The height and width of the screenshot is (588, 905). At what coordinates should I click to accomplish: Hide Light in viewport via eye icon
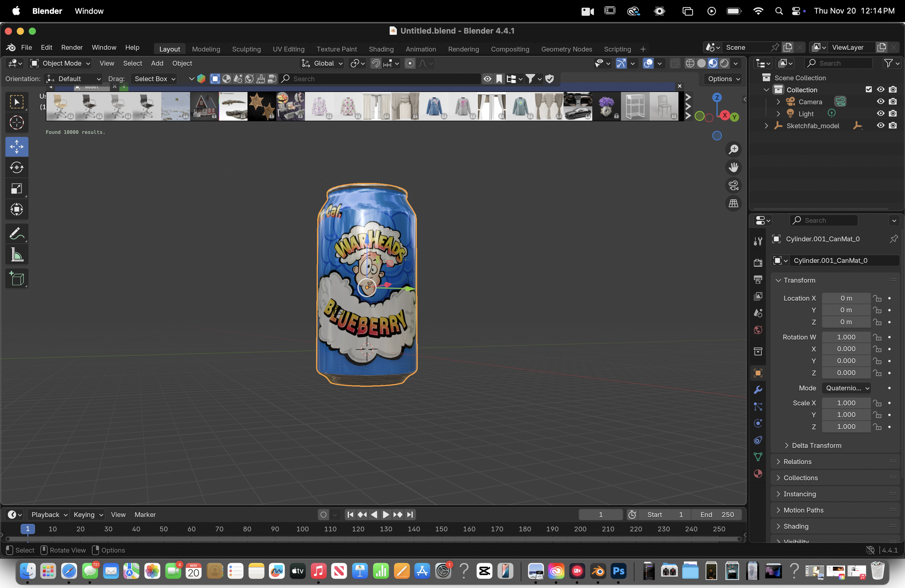coord(880,113)
